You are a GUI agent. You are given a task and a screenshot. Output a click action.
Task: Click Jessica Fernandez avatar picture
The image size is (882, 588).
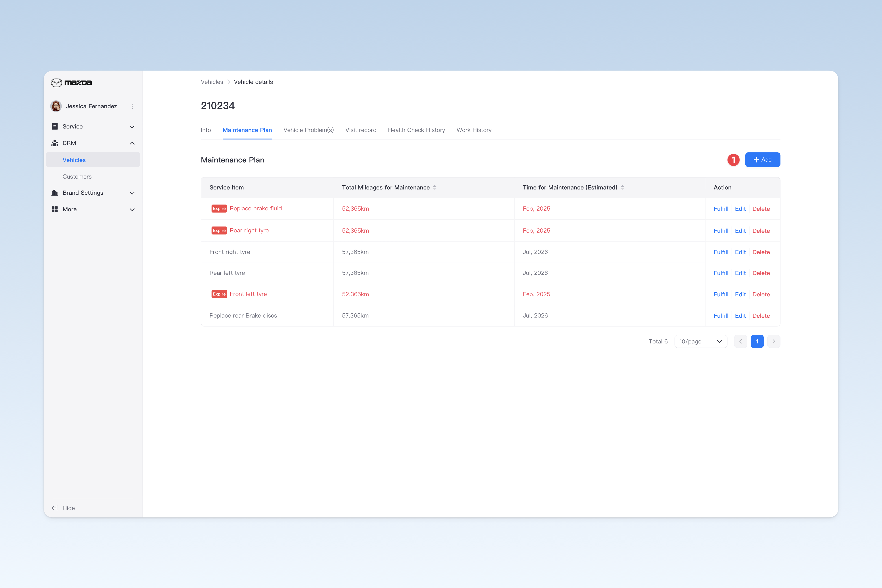tap(56, 106)
